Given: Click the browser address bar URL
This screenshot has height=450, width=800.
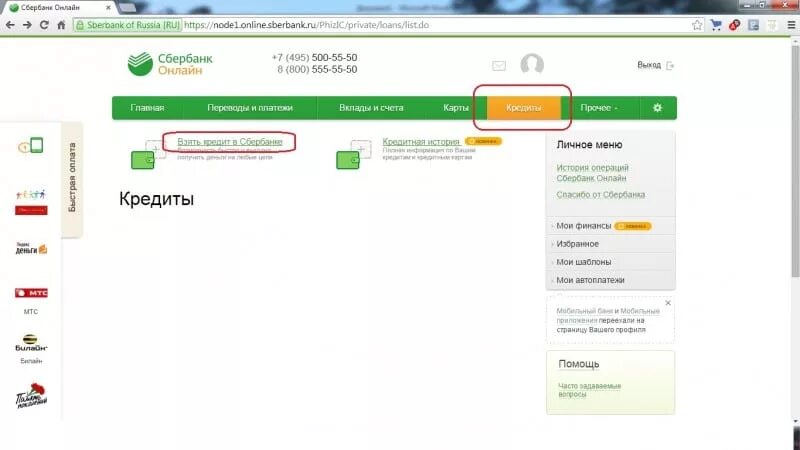Looking at the screenshot, I should (x=306, y=25).
